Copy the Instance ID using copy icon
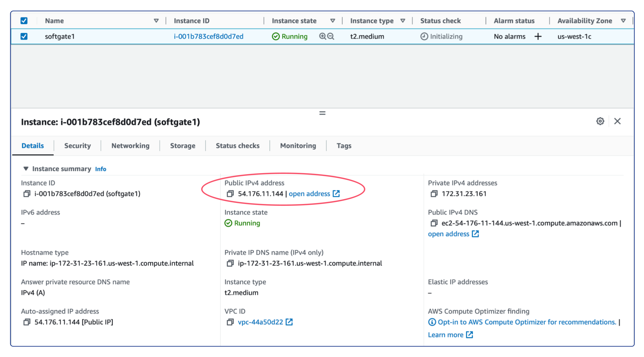644x357 pixels. pos(27,194)
